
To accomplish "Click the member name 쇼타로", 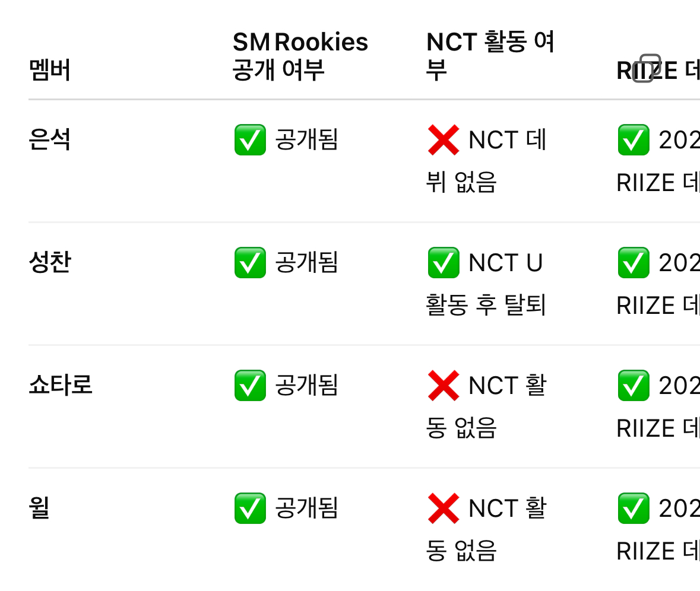I will point(61,386).
